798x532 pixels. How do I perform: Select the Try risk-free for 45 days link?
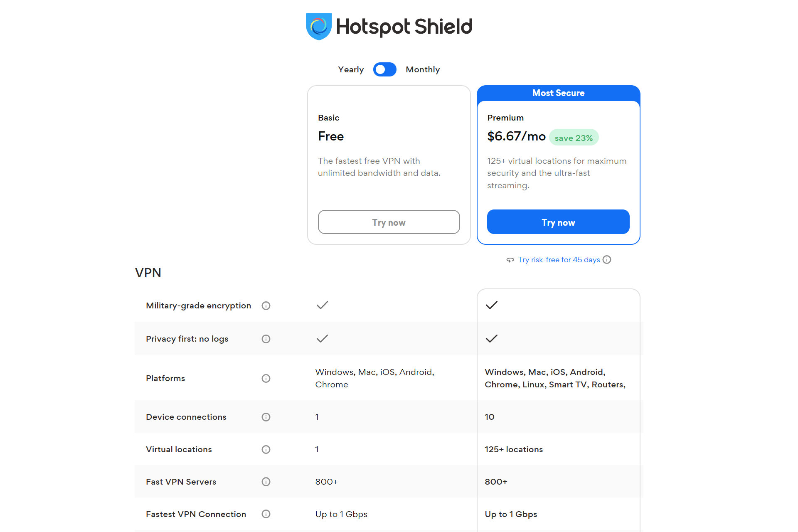pos(559,259)
